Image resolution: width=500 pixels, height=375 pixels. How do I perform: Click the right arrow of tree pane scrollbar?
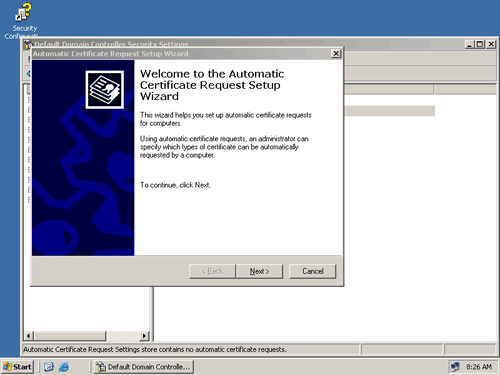(144, 336)
